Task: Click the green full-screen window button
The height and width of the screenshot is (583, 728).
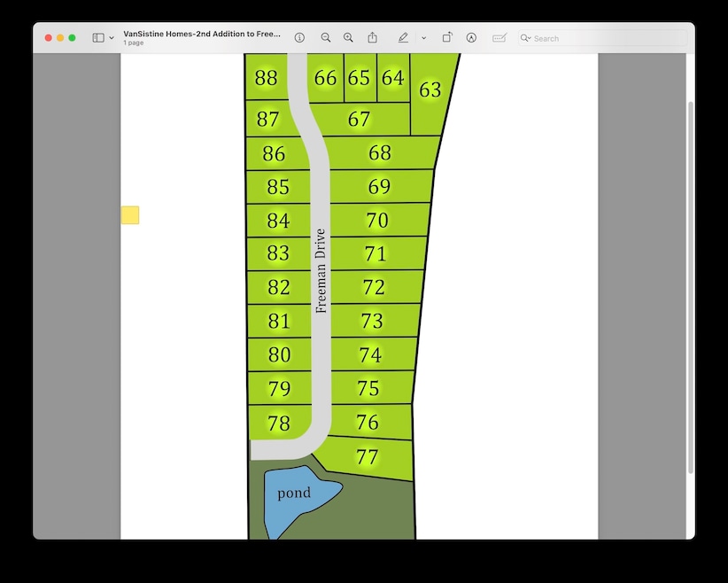Action: pos(72,38)
